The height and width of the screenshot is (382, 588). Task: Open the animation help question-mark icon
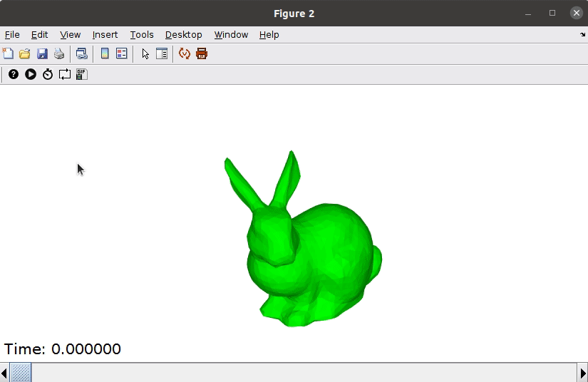pos(14,74)
